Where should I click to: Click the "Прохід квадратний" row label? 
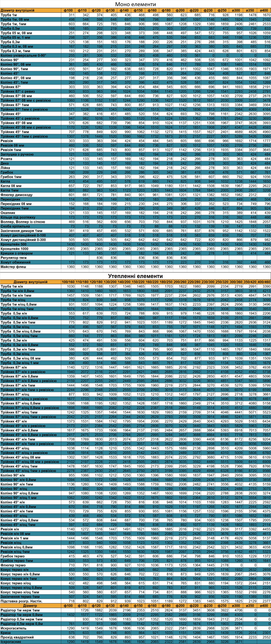coord(17,637)
